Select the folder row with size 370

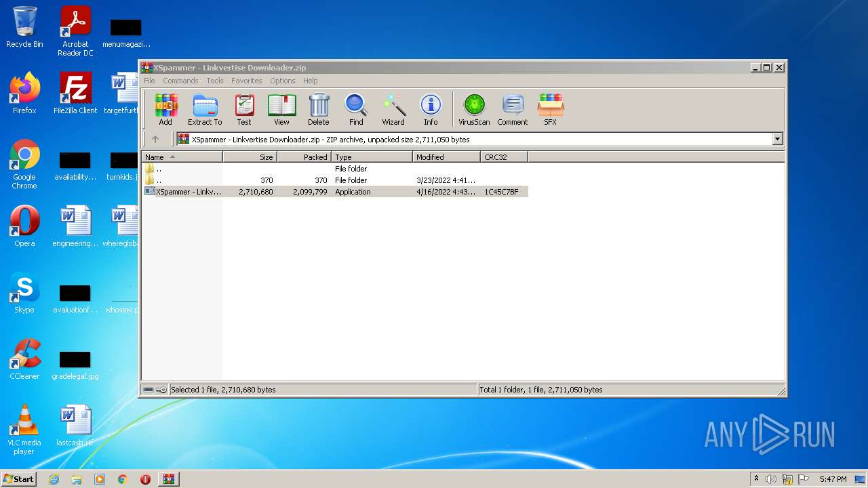(x=335, y=180)
